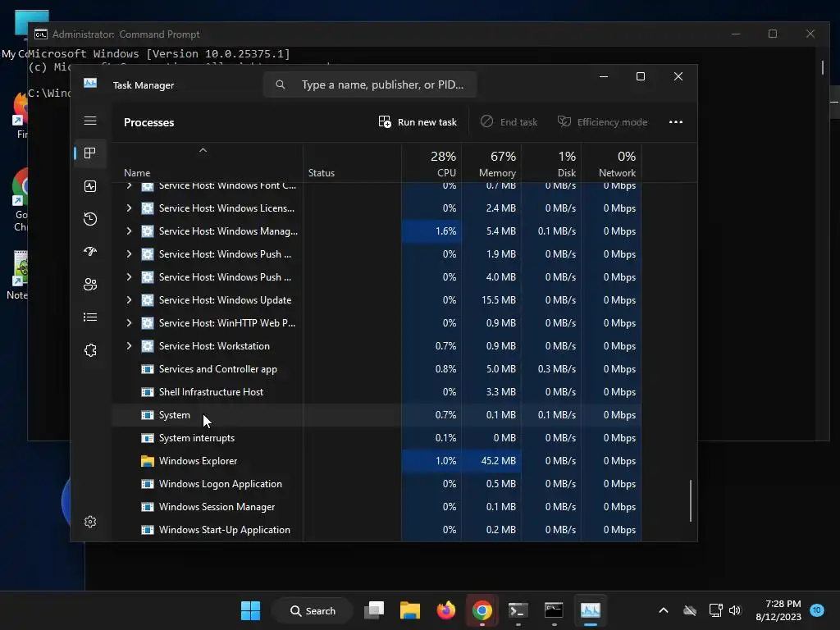
Task: Open App history sidebar icon
Action: coord(90,218)
